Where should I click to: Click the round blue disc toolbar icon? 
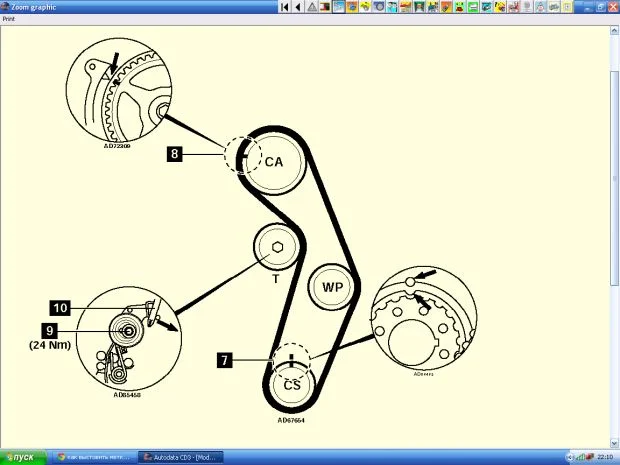pos(380,6)
